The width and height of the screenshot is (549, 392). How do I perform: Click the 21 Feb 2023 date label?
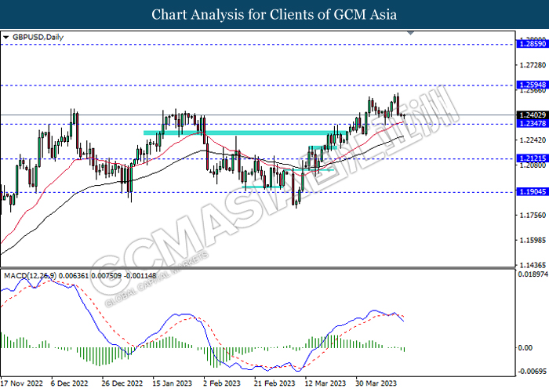coord(274,383)
